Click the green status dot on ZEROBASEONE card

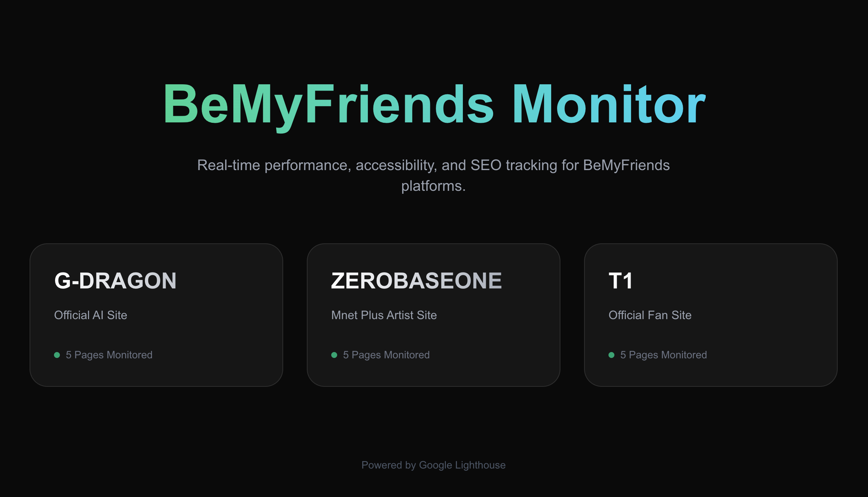(334, 355)
